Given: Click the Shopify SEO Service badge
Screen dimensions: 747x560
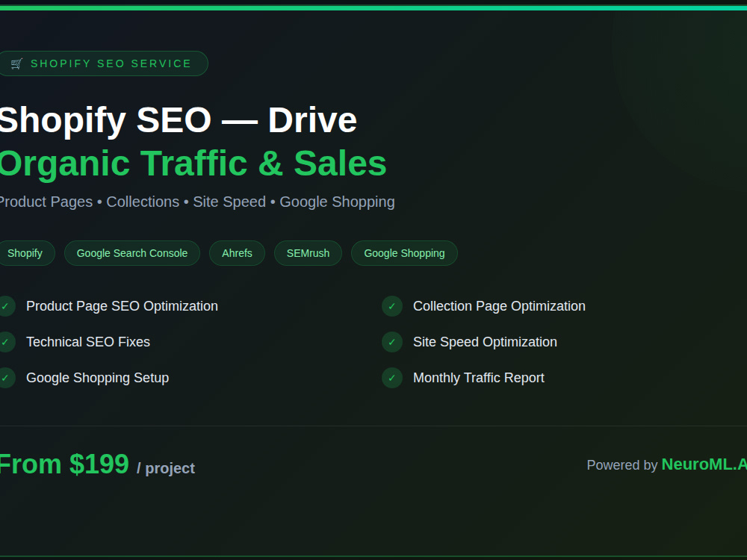Looking at the screenshot, I should 102,63.
